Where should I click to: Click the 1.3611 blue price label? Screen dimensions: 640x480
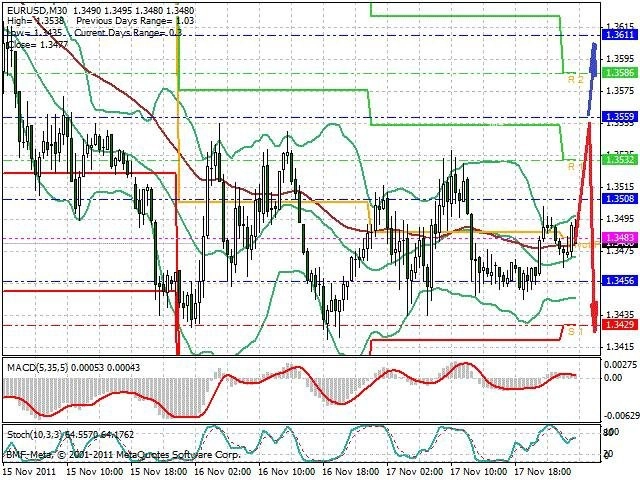click(620, 35)
